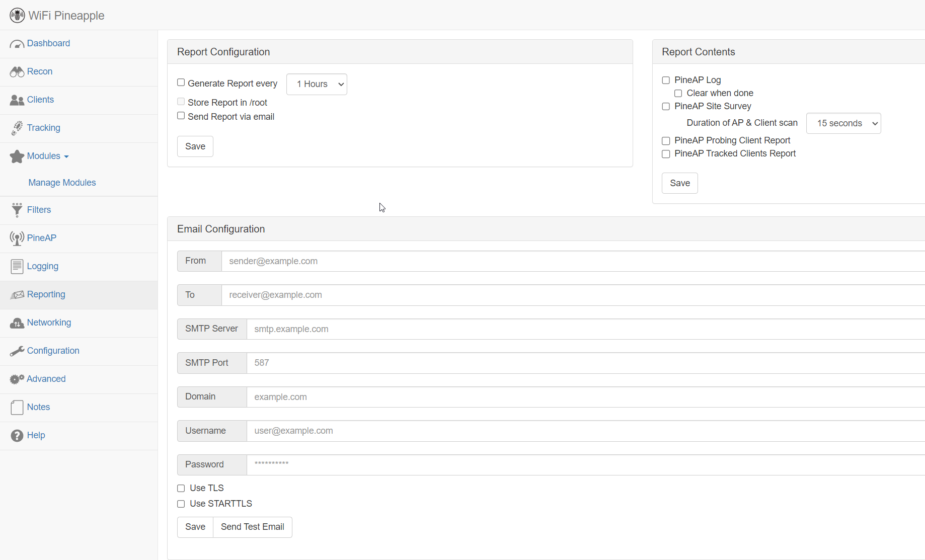Open the 1 Hours interval dropdown

(x=317, y=84)
